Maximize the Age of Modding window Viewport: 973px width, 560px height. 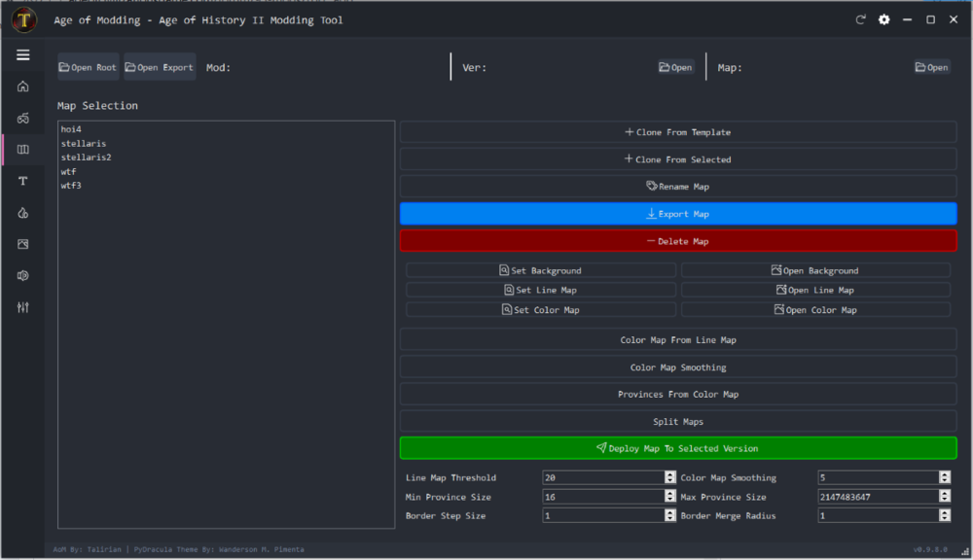tap(931, 19)
